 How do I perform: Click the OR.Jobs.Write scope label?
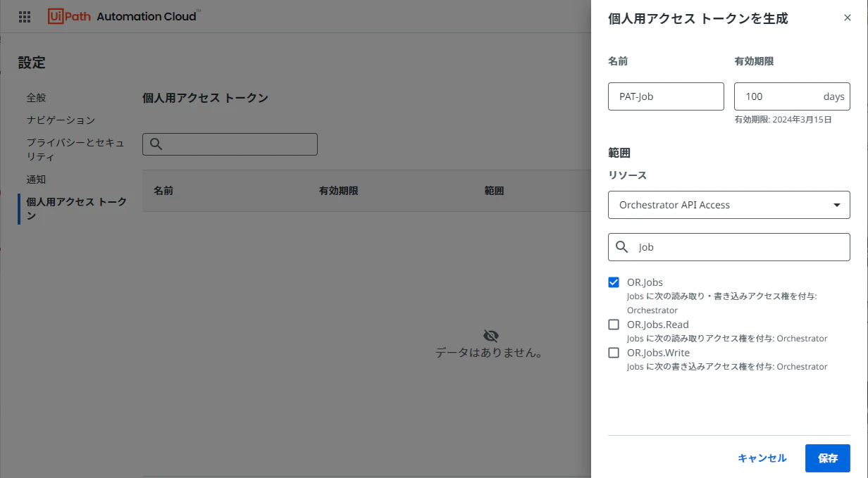[x=658, y=353]
